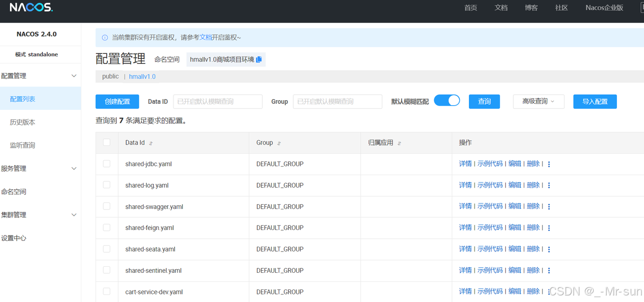View 详情 for shared-jdbc.yaml
Image resolution: width=644 pixels, height=302 pixels.
pos(465,164)
